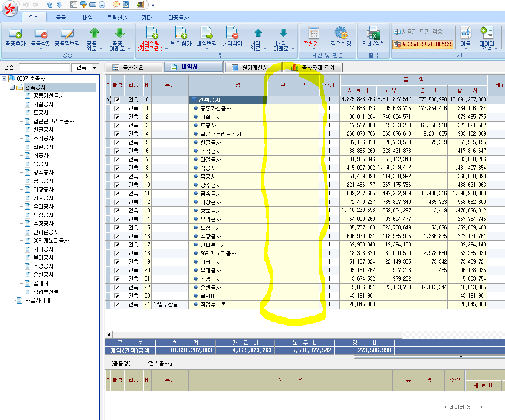Open the 건축 dropdown next to 공종 field

pos(94,67)
